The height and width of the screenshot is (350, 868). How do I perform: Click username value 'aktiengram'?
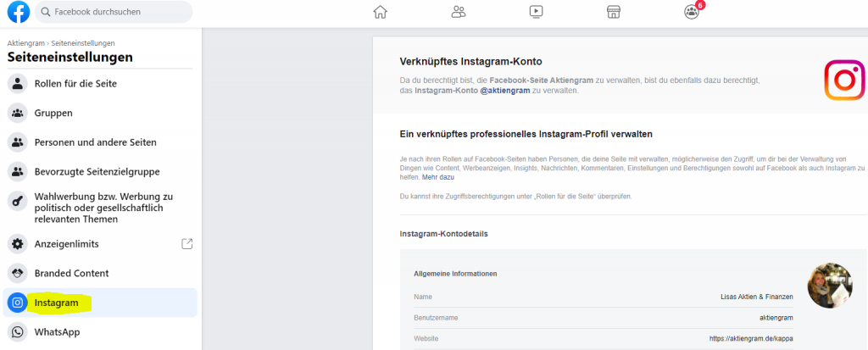[776, 317]
